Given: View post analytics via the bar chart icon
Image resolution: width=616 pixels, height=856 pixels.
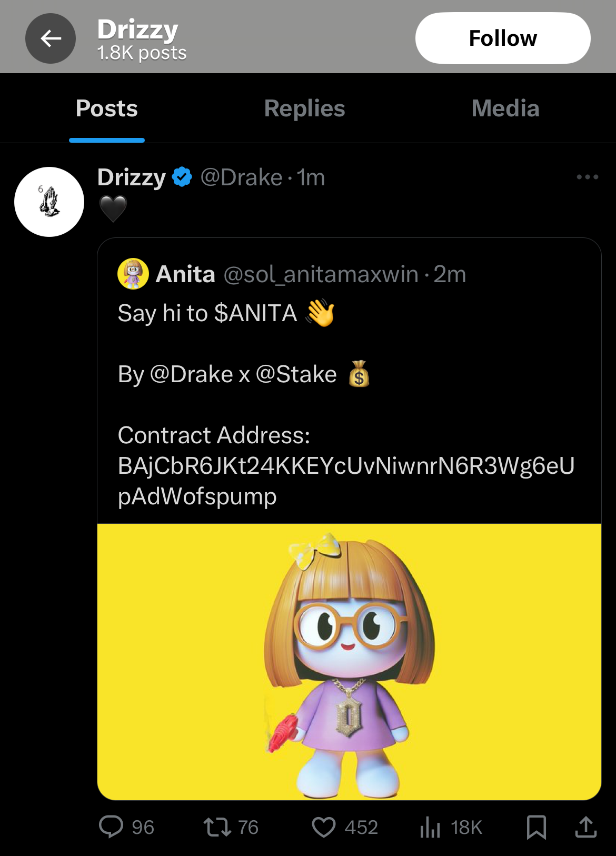Looking at the screenshot, I should (430, 827).
